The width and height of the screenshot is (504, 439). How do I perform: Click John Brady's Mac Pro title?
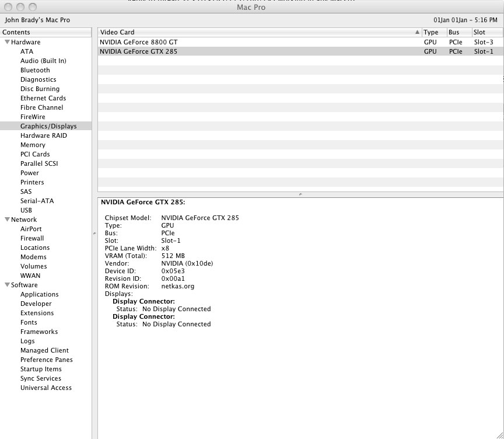click(x=37, y=20)
